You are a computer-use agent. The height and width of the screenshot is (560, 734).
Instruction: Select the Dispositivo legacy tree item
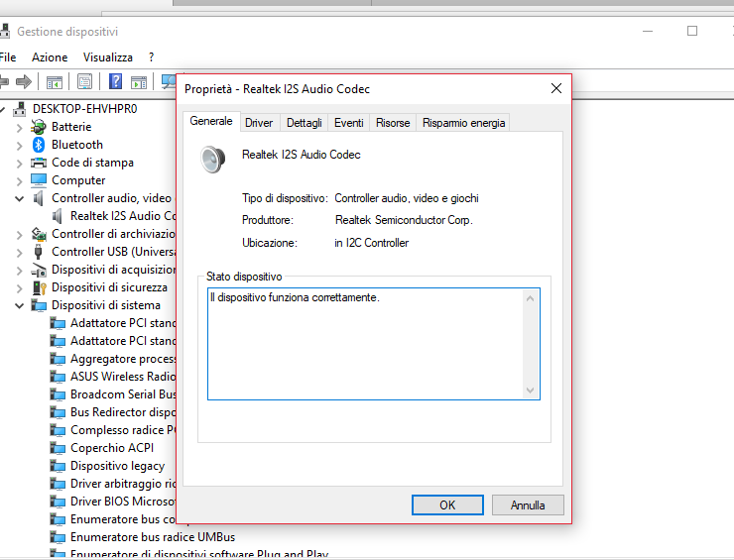(x=117, y=466)
